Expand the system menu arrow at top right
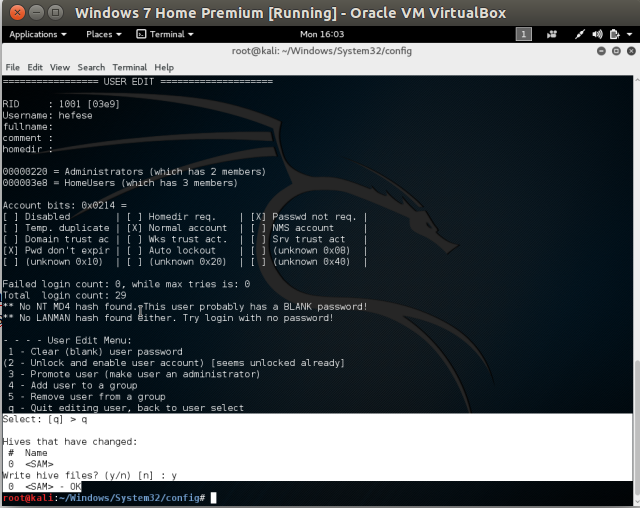Screen dimensions: 640x508 pos(629,35)
